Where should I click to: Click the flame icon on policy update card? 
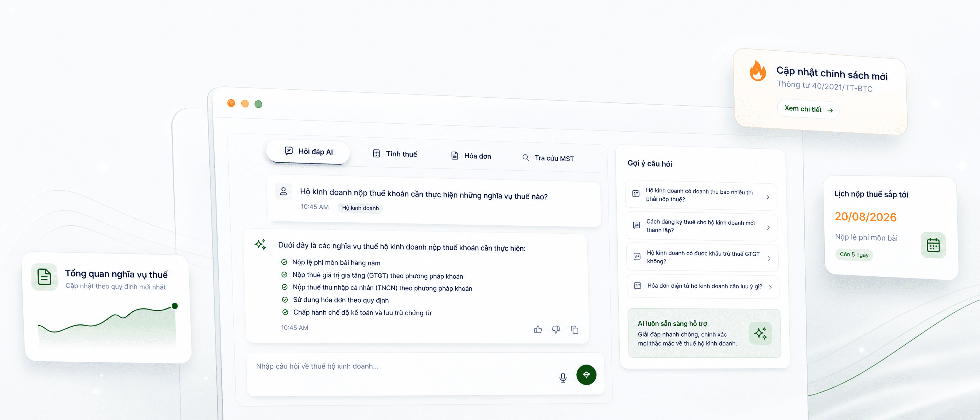coord(758,71)
